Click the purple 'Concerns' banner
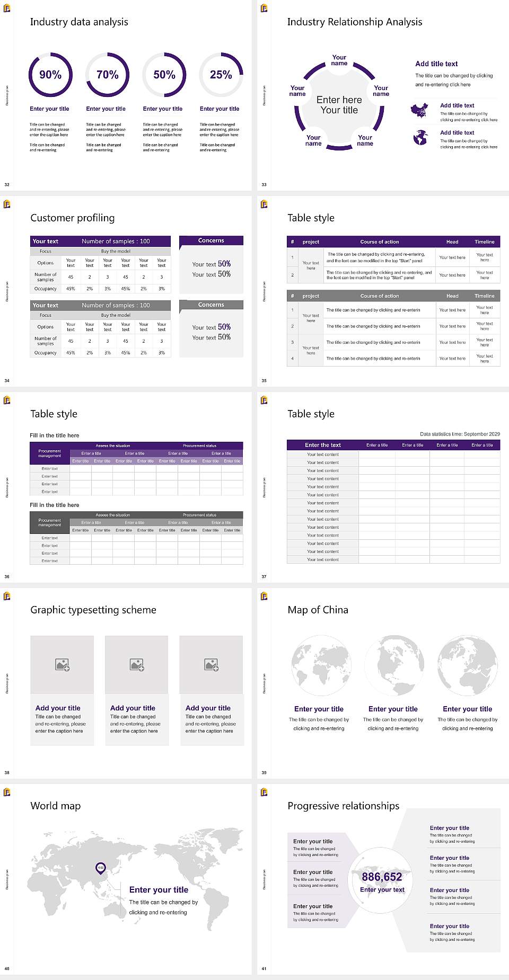This screenshot has width=509, height=980. [211, 241]
